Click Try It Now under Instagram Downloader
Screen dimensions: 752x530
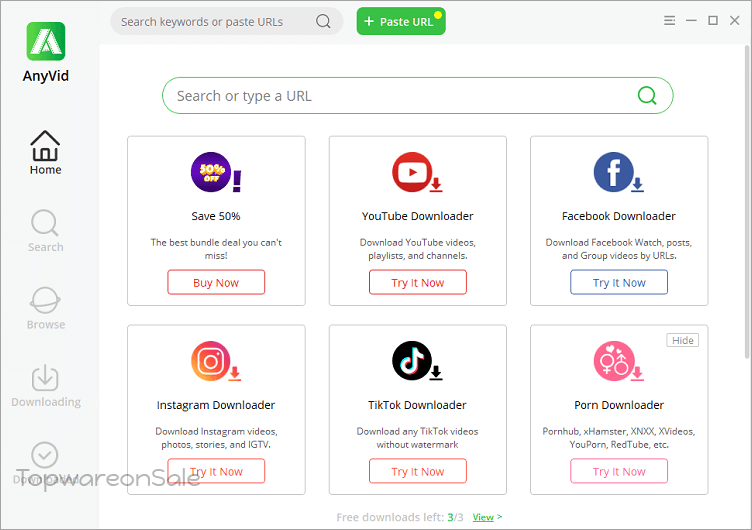(x=216, y=471)
